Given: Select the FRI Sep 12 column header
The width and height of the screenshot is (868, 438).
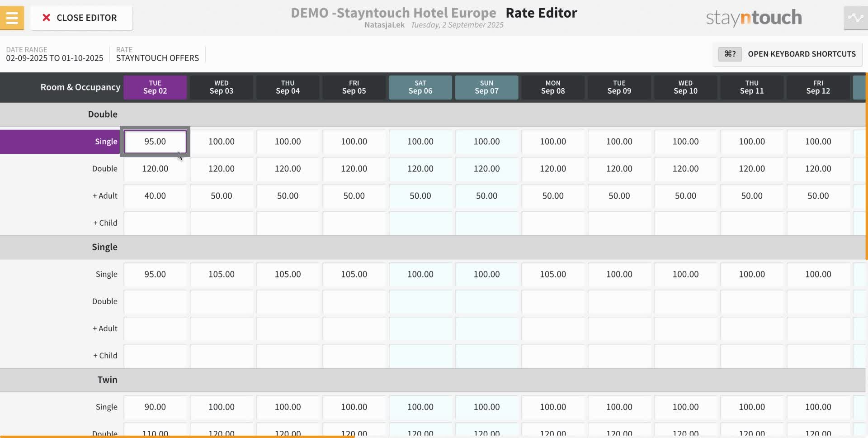Looking at the screenshot, I should click(x=818, y=87).
